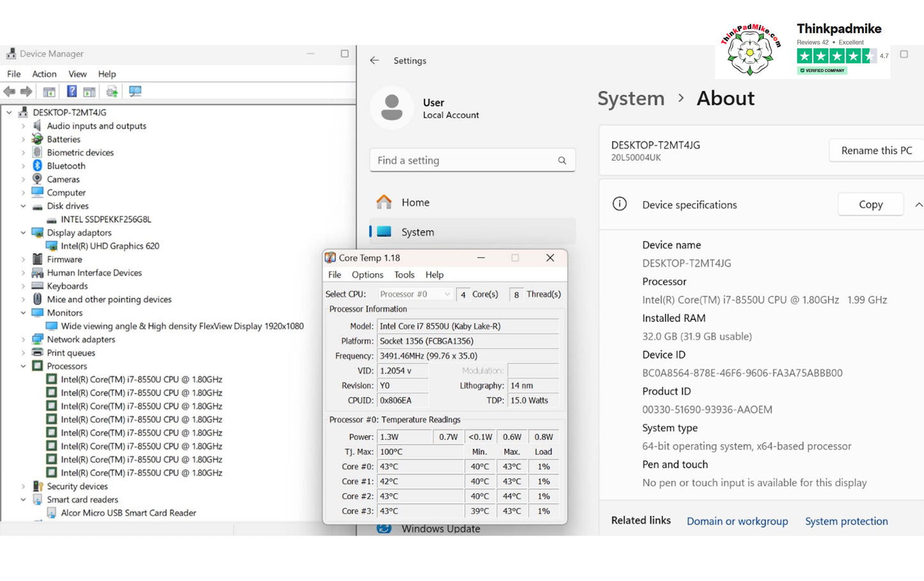Image resolution: width=924 pixels, height=581 pixels.
Task: Open Core Temp File menu
Action: pyautogui.click(x=334, y=275)
